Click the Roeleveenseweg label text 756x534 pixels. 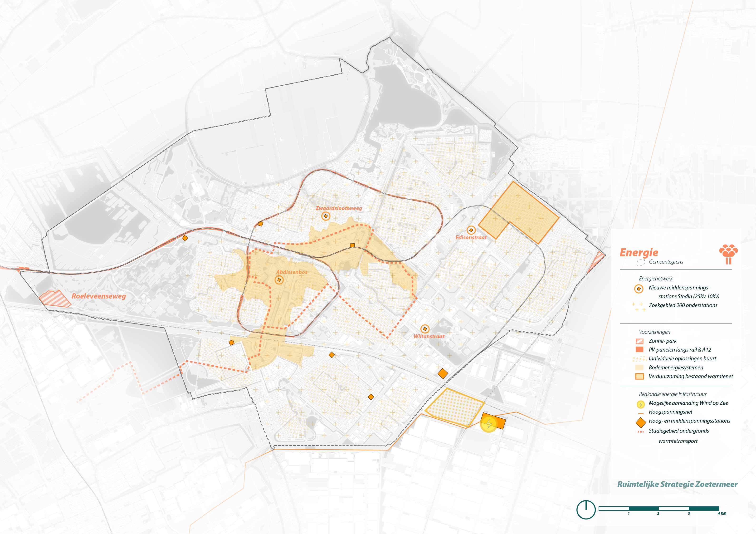click(x=99, y=296)
